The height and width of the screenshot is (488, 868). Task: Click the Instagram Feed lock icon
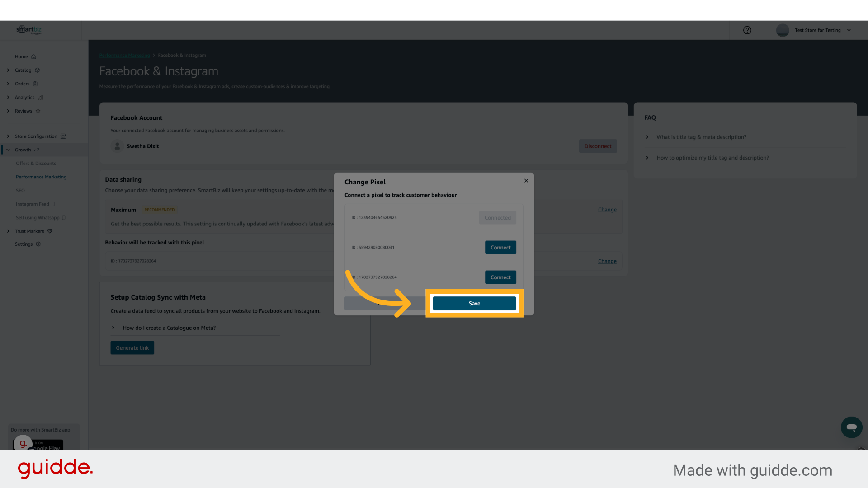click(53, 204)
